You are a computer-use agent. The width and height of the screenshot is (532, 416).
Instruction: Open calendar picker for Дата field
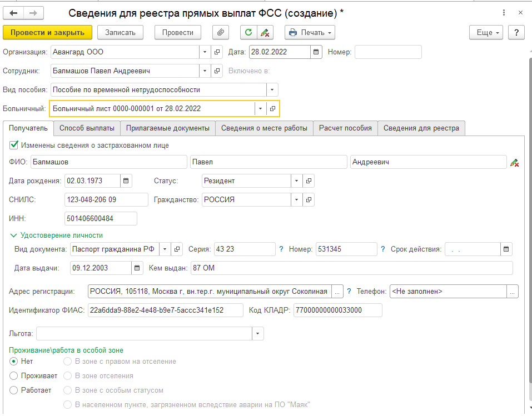pyautogui.click(x=316, y=52)
